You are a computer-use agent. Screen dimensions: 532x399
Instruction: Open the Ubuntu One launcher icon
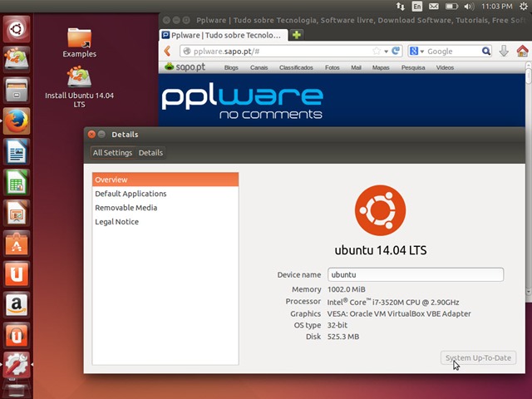pyautogui.click(x=17, y=273)
